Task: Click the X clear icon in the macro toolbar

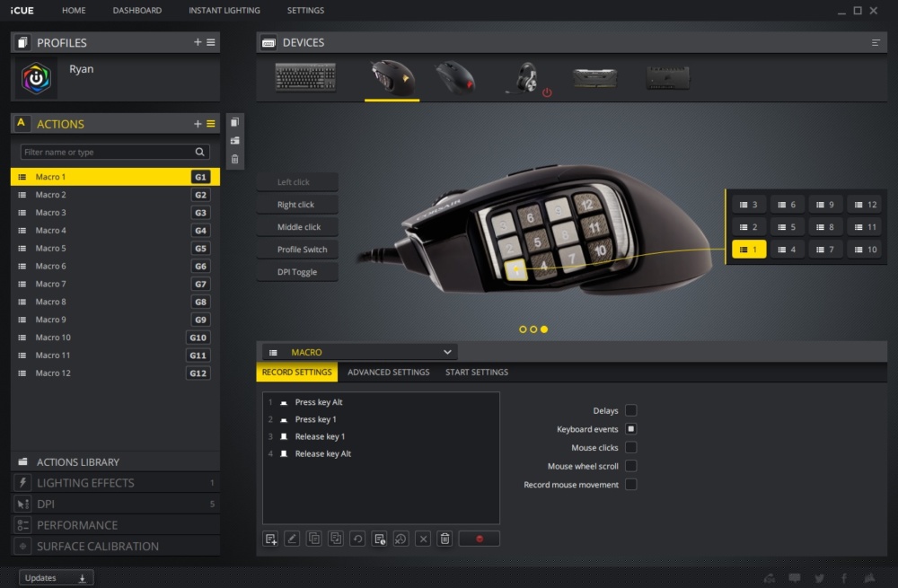Action: click(423, 539)
